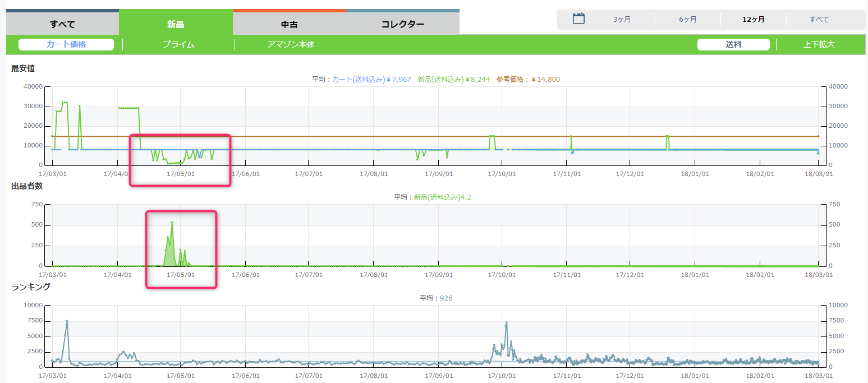
Task: Click the 新品(送料込み) ¥8,244 legend label
Action: (x=454, y=80)
